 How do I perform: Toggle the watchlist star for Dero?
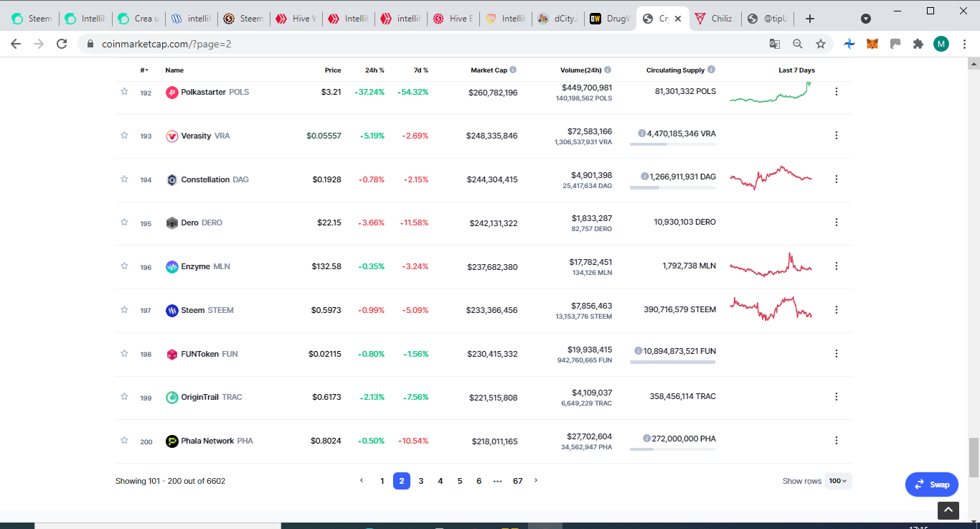coord(124,222)
